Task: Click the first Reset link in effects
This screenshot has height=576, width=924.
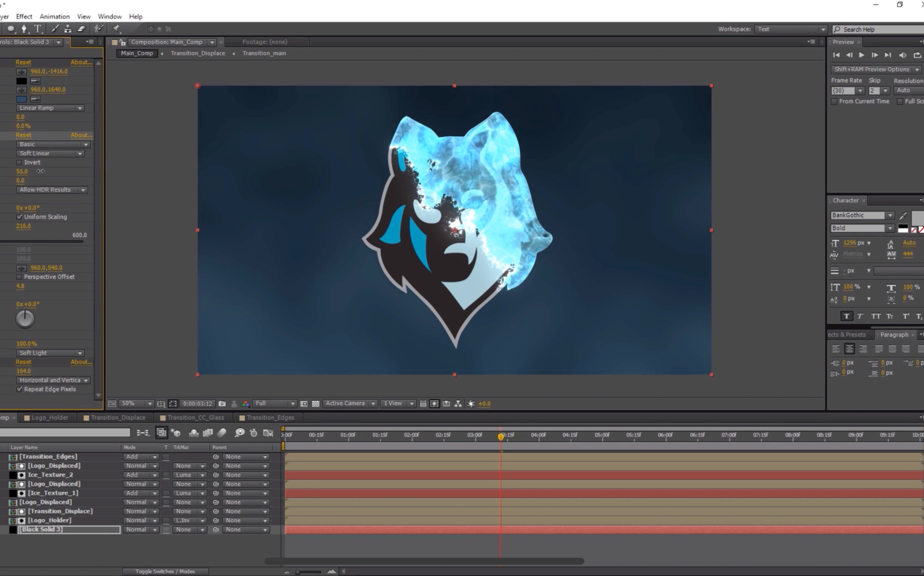Action: [x=23, y=62]
